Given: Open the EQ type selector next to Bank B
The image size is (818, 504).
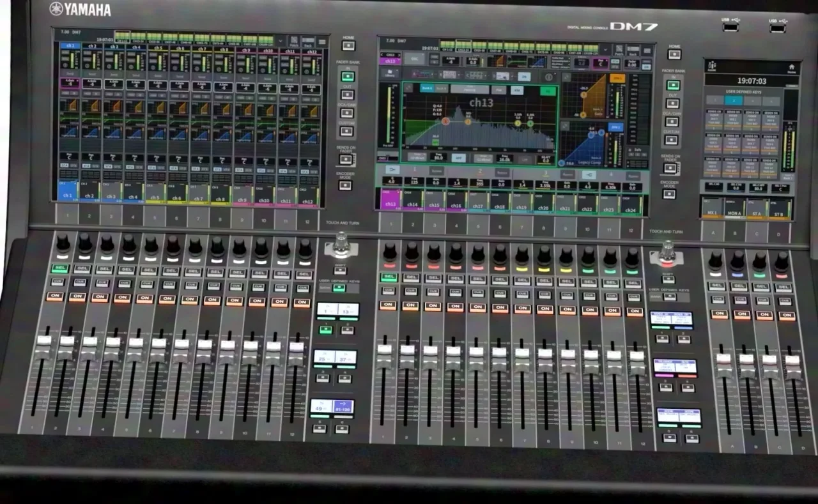Looking at the screenshot, I should click(470, 89).
